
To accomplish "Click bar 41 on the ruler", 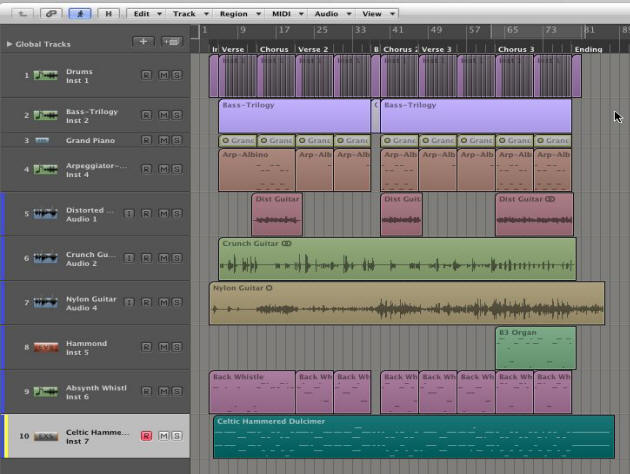I will (x=397, y=30).
